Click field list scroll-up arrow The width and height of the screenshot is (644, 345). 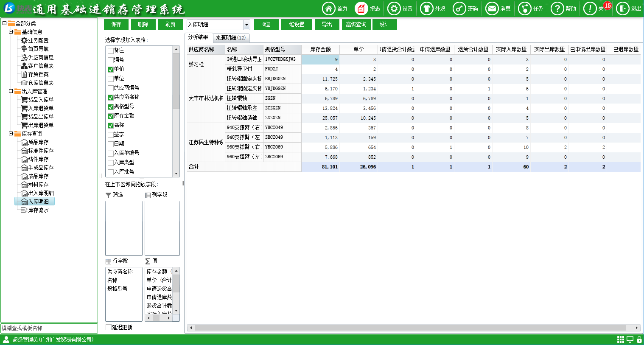pyautogui.click(x=176, y=49)
